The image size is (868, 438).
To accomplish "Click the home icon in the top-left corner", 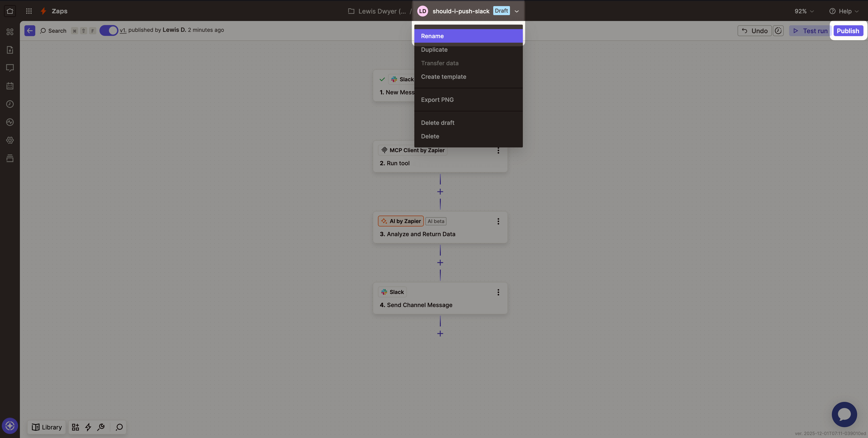I will pyautogui.click(x=10, y=11).
